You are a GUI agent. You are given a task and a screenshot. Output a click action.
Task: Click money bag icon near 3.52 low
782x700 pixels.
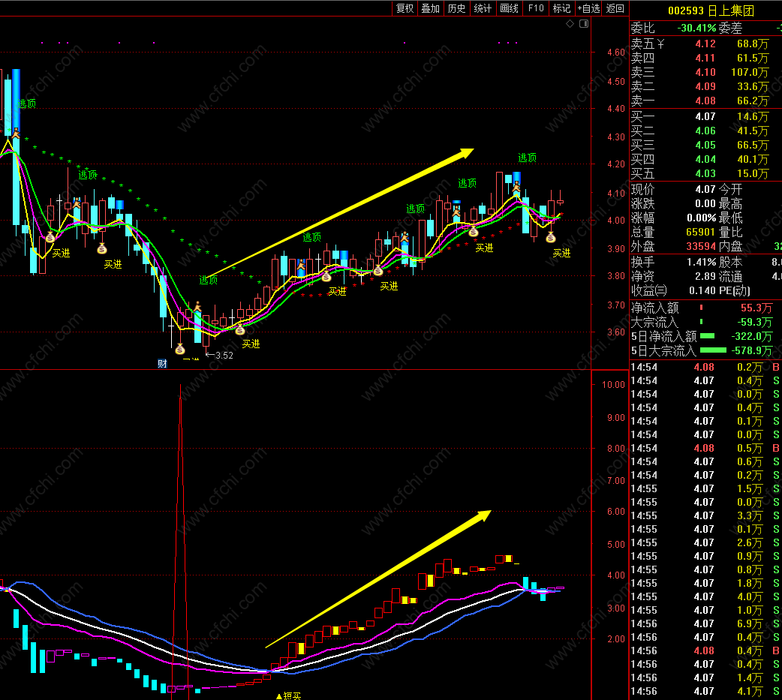pyautogui.click(x=180, y=349)
